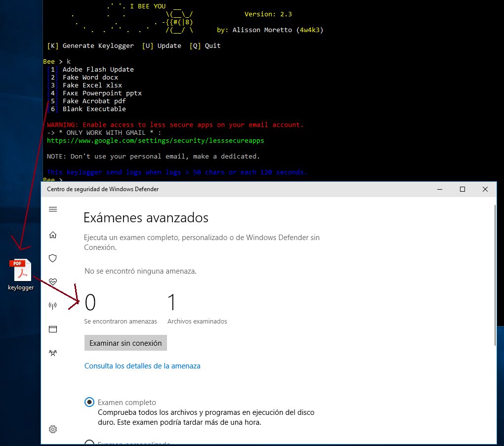Click the 'ONLY WORK WITH GMAIL' line
Viewport: 504px width, 446px height.
click(104, 133)
